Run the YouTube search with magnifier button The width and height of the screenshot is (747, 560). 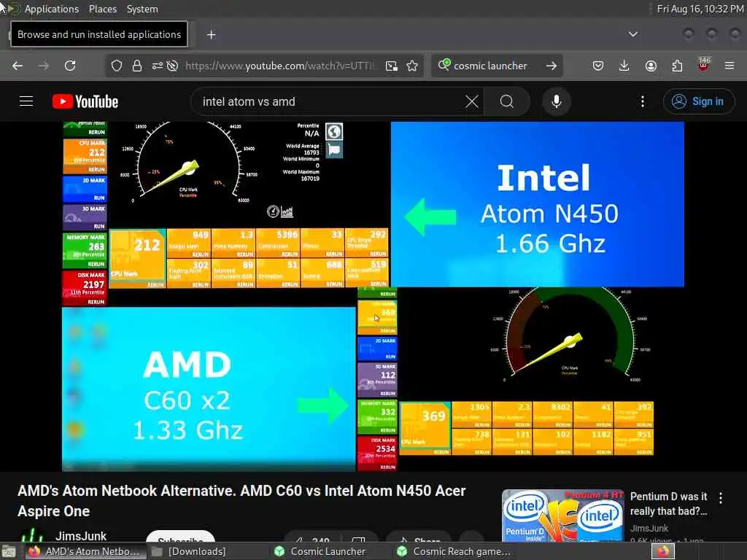click(x=507, y=101)
